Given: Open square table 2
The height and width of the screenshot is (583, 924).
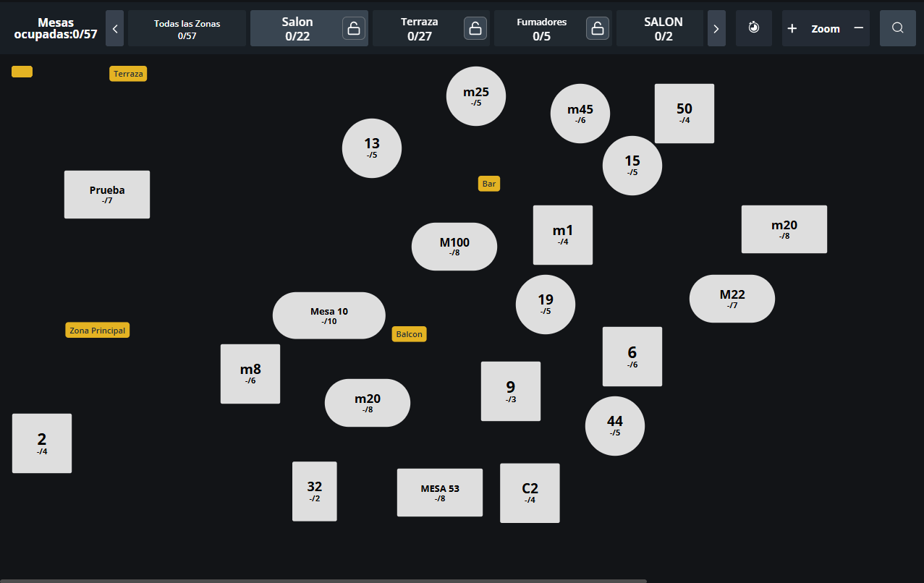Looking at the screenshot, I should (x=42, y=443).
